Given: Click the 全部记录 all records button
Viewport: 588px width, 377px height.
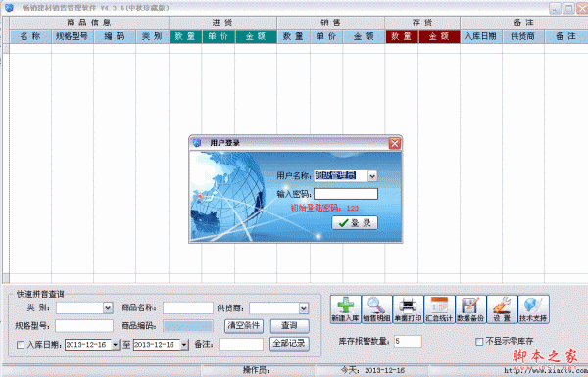Looking at the screenshot, I should click(x=289, y=344).
